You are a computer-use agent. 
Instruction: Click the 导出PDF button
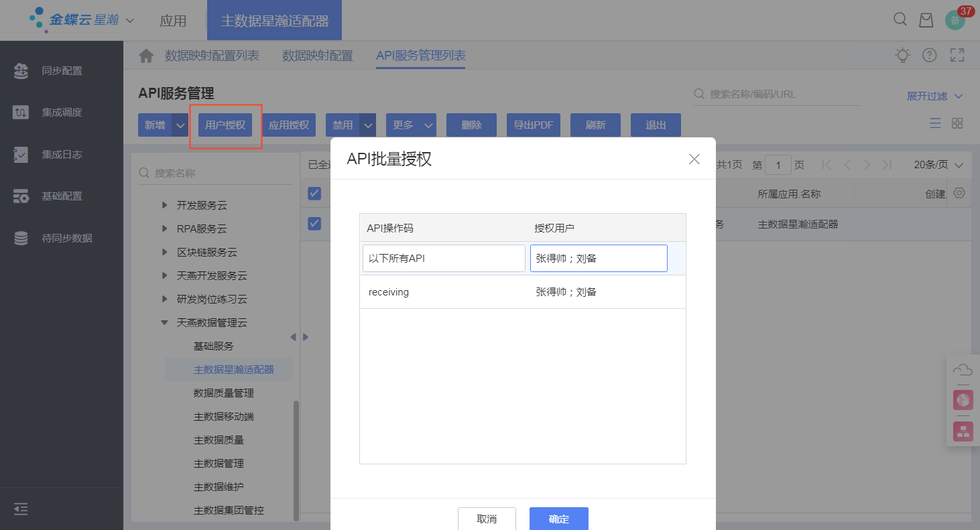click(x=534, y=125)
